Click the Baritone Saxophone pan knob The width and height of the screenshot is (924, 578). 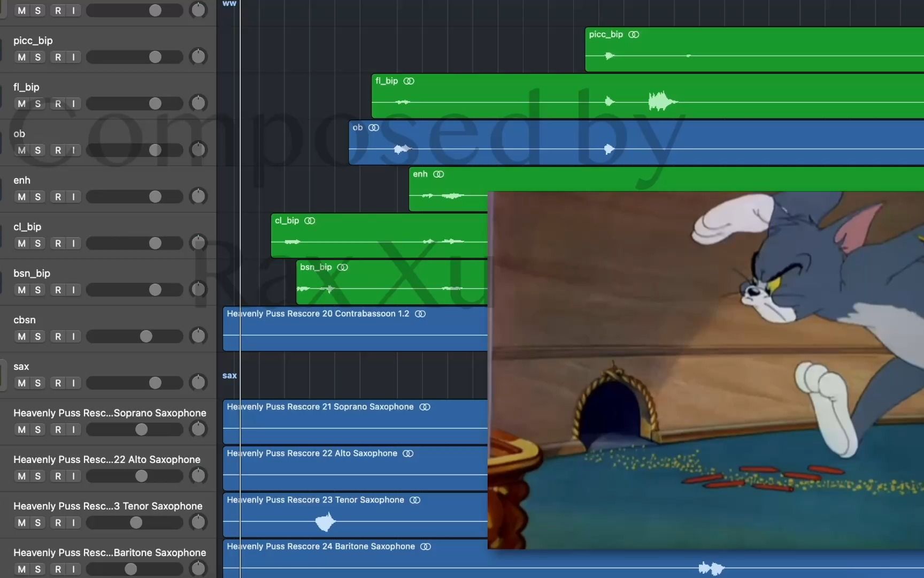(x=198, y=568)
